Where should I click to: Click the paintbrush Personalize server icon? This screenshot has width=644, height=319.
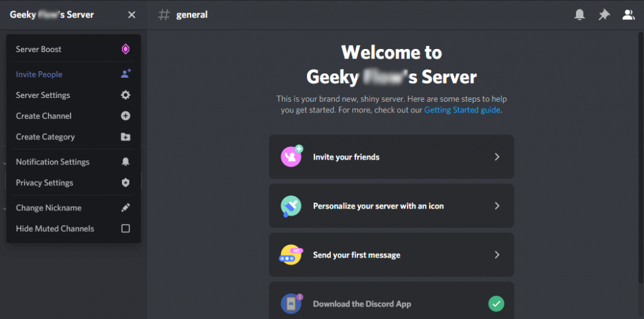(x=291, y=206)
